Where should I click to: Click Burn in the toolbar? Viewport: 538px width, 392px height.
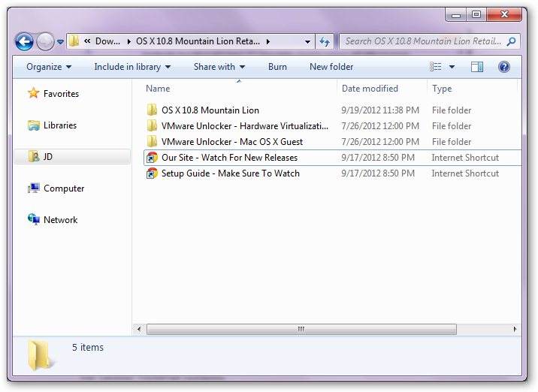(277, 67)
